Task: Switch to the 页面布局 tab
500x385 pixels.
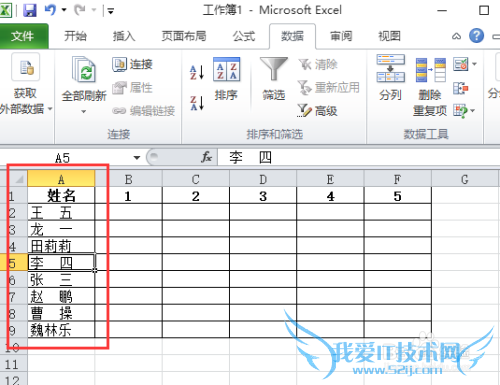Action: click(x=184, y=36)
